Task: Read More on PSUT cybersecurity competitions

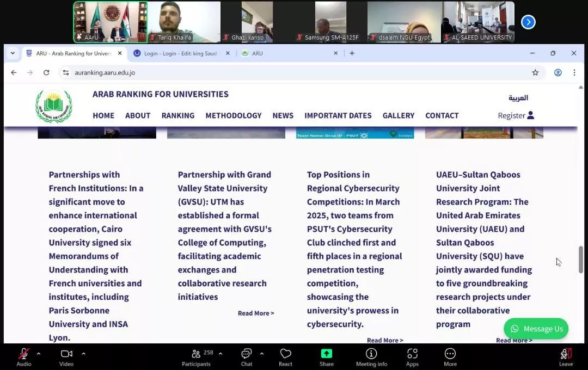Action: click(x=385, y=340)
